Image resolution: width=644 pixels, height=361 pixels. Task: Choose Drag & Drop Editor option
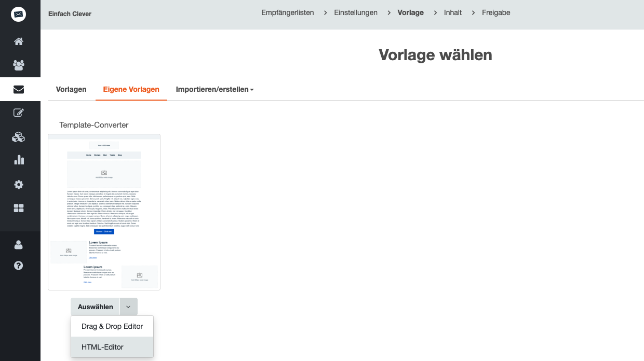click(x=112, y=326)
